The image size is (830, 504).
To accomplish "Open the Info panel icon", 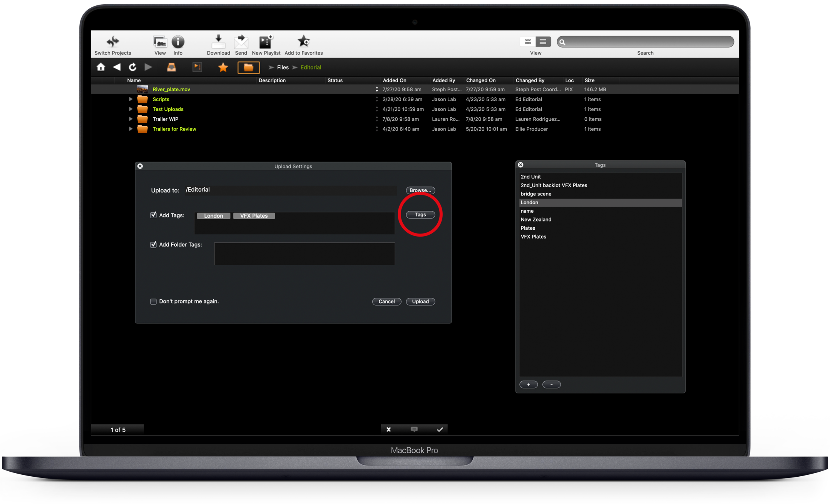I will tap(178, 42).
